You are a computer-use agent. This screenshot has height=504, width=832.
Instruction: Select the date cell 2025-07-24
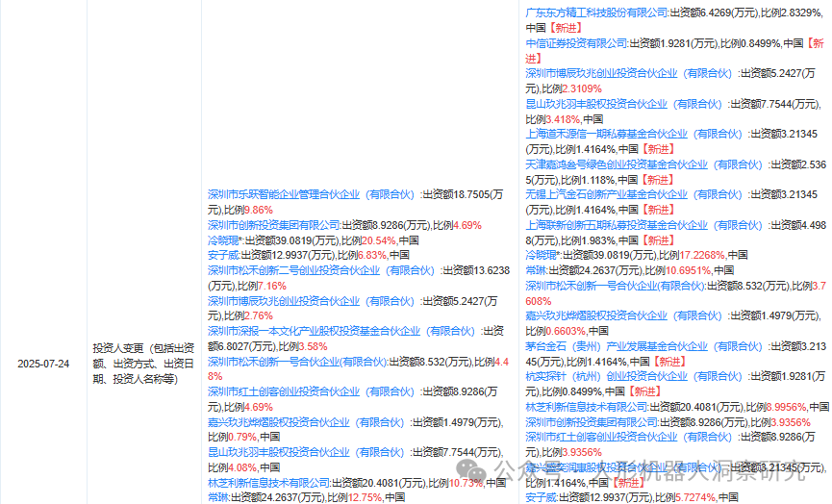(43, 364)
